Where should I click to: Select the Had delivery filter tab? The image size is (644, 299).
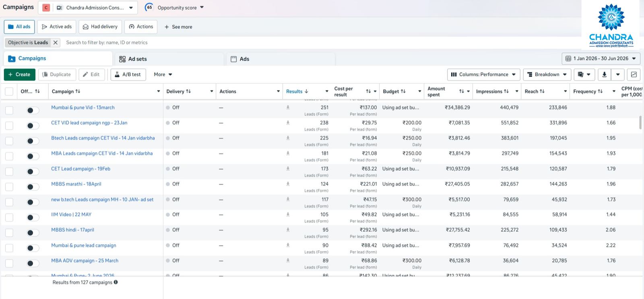click(x=100, y=27)
